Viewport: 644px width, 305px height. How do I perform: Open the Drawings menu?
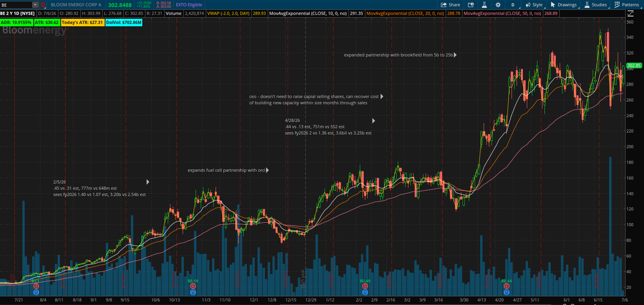563,4
